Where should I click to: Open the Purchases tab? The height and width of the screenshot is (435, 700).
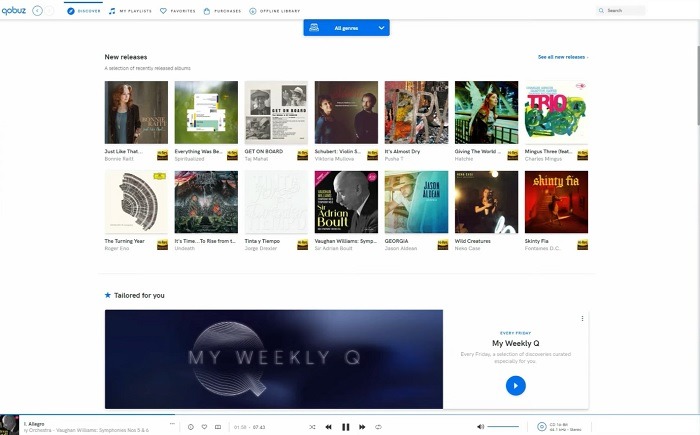[222, 11]
